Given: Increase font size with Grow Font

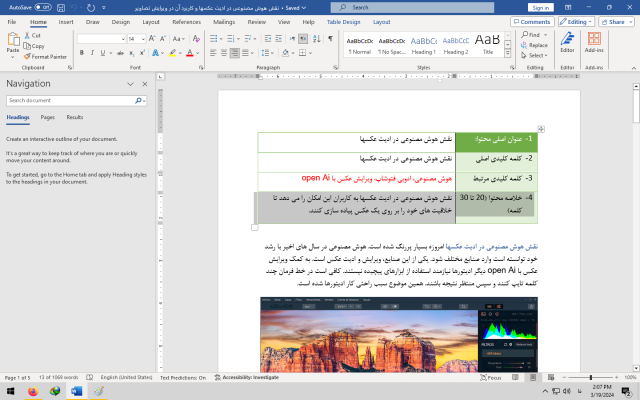Looking at the screenshot, I should coord(152,38).
